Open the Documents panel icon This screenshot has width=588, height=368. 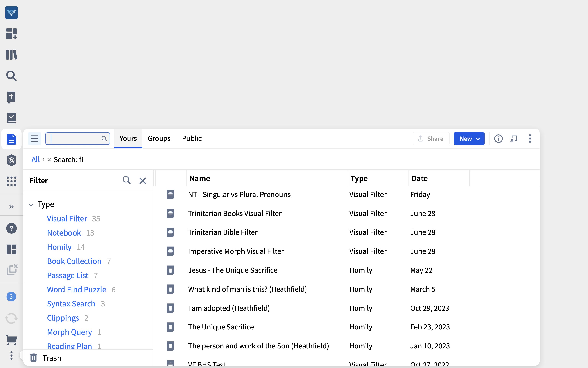pos(12,139)
